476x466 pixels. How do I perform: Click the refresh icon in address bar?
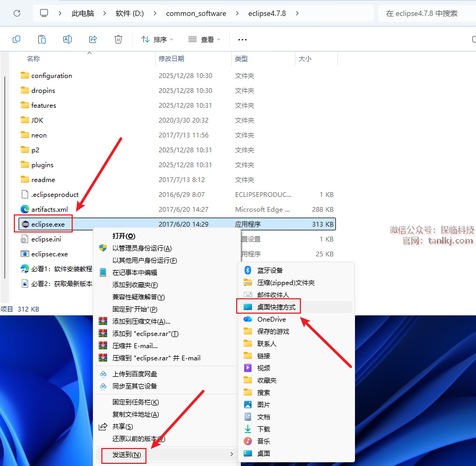pyautogui.click(x=17, y=13)
